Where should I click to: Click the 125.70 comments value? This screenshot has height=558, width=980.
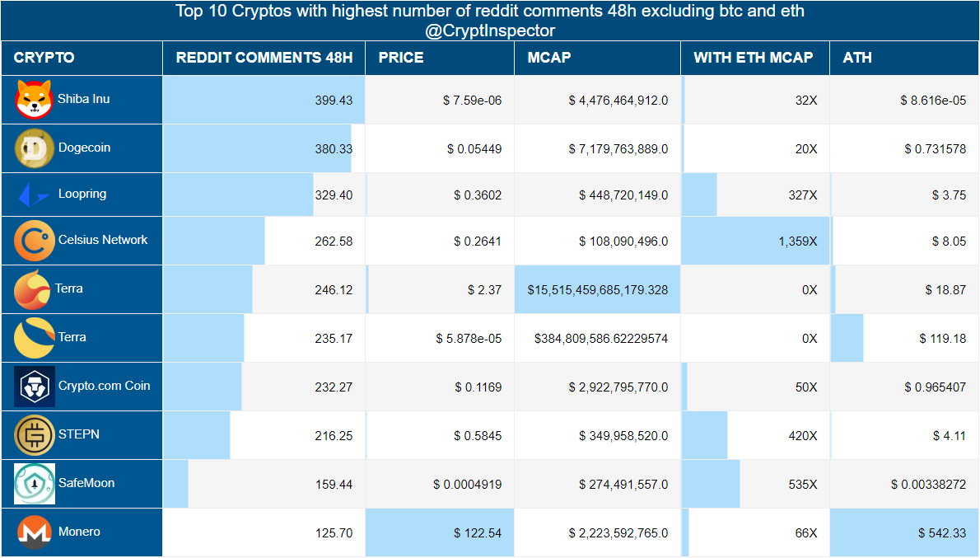[334, 533]
